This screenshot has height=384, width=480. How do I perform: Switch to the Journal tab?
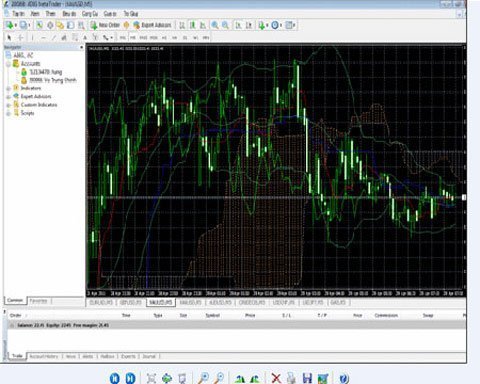click(x=149, y=356)
